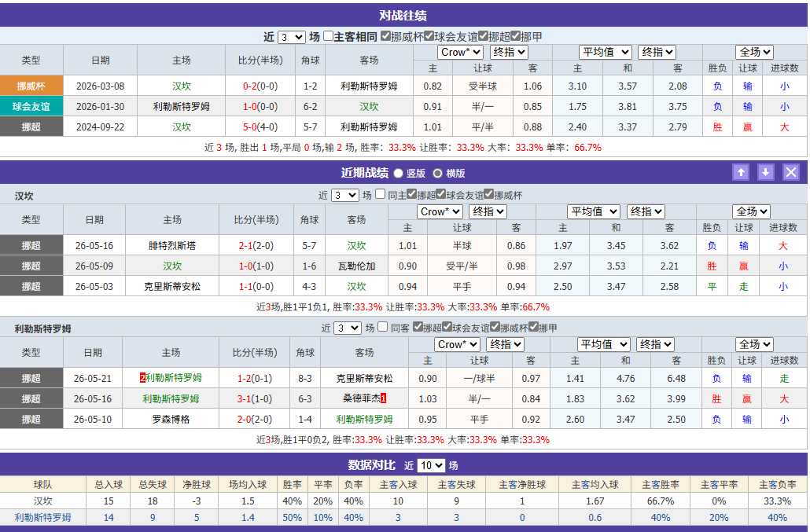Open 瓦勒伦加 team link

[x=356, y=266]
